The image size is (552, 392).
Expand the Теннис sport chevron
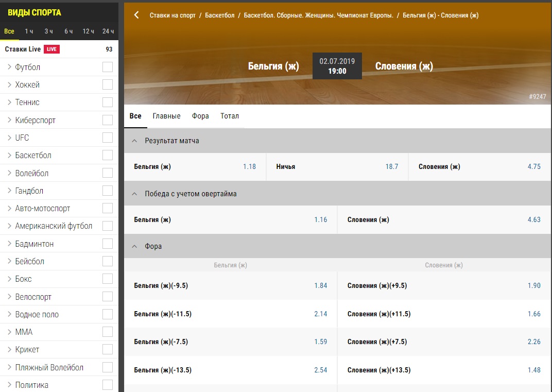[x=9, y=102]
